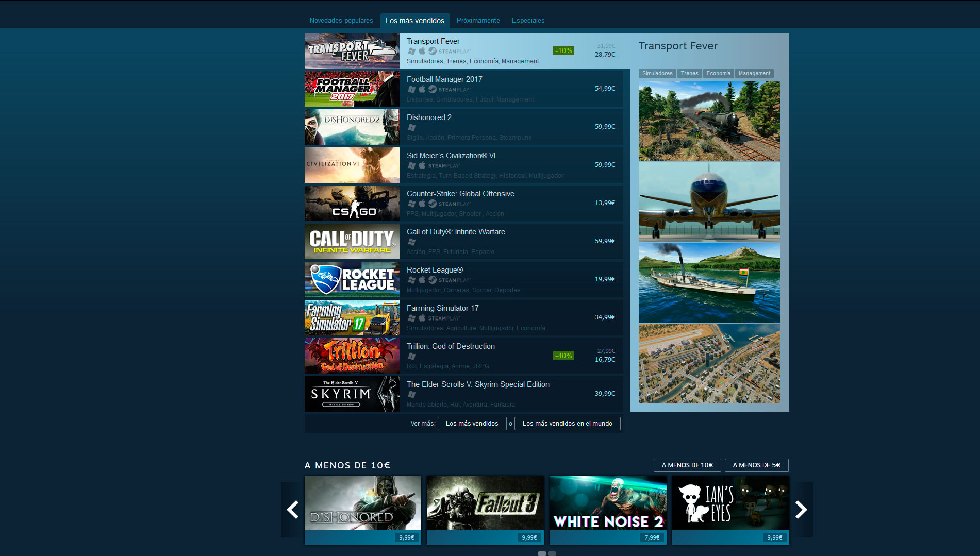980x556 pixels.
Task: Click the Windows icon on Football Manager 2017 row
Action: (x=411, y=89)
